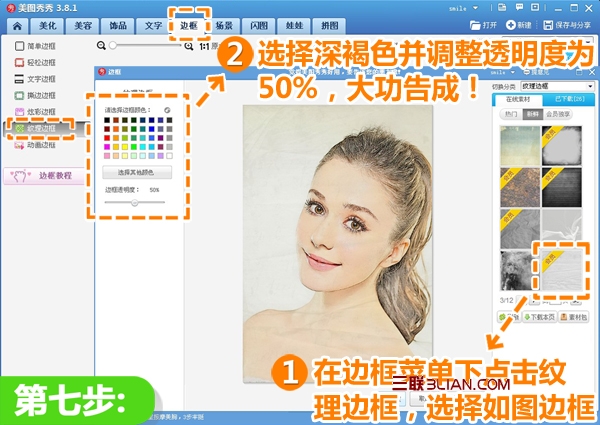
Task: Click the skin icon next to the smile menu
Action: [x=502, y=7]
